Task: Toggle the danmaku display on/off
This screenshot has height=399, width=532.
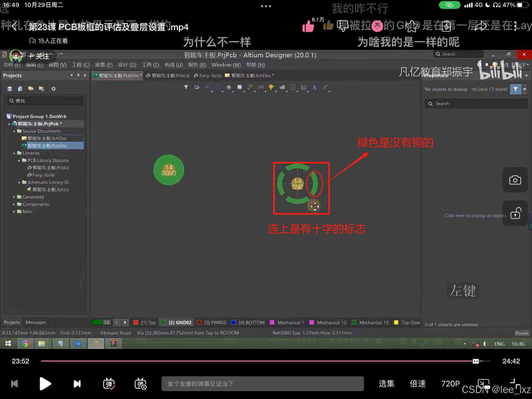Action: point(109,384)
